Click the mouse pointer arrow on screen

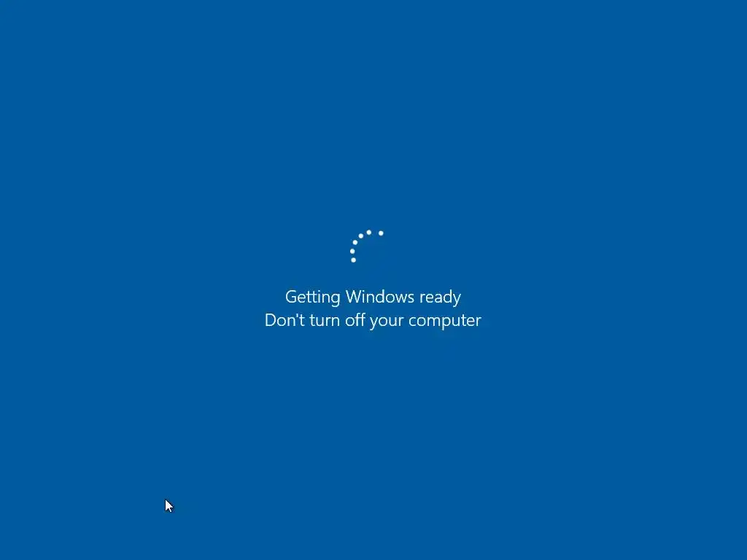169,506
